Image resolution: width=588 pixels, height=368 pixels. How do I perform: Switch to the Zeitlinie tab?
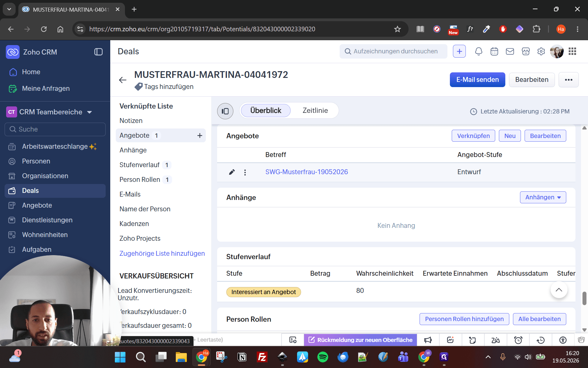coord(315,110)
